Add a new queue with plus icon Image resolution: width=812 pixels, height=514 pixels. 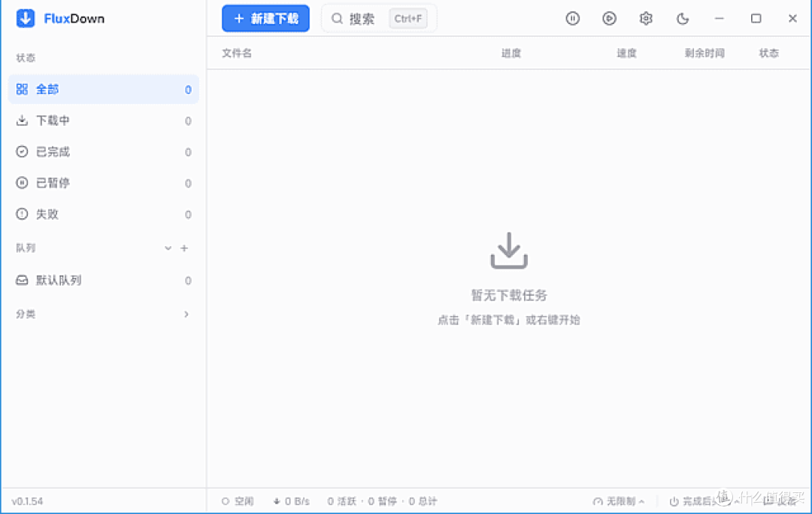click(x=184, y=248)
